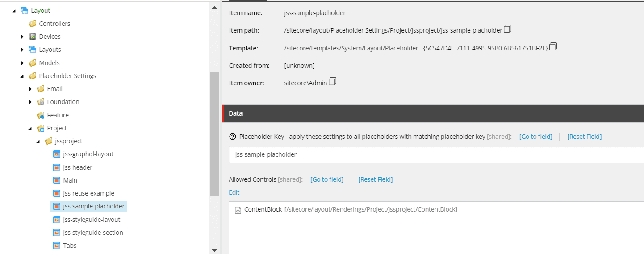Collapse the Data section header

(433, 113)
